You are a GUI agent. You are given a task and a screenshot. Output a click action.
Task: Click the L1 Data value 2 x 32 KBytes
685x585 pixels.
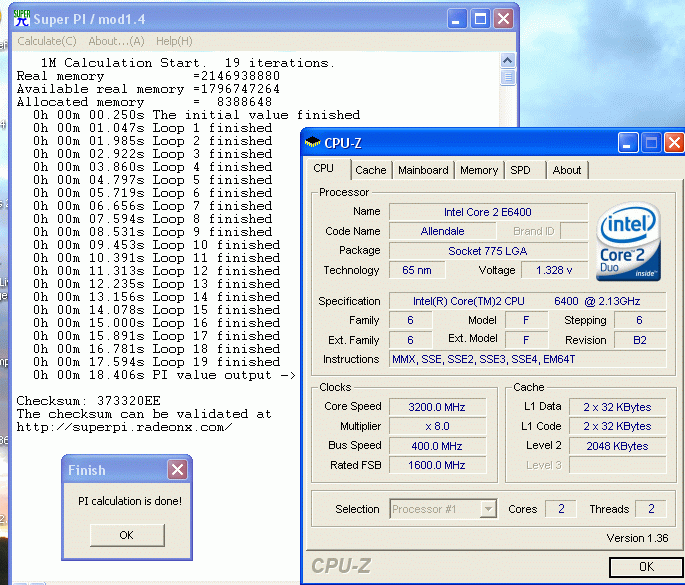coord(618,407)
